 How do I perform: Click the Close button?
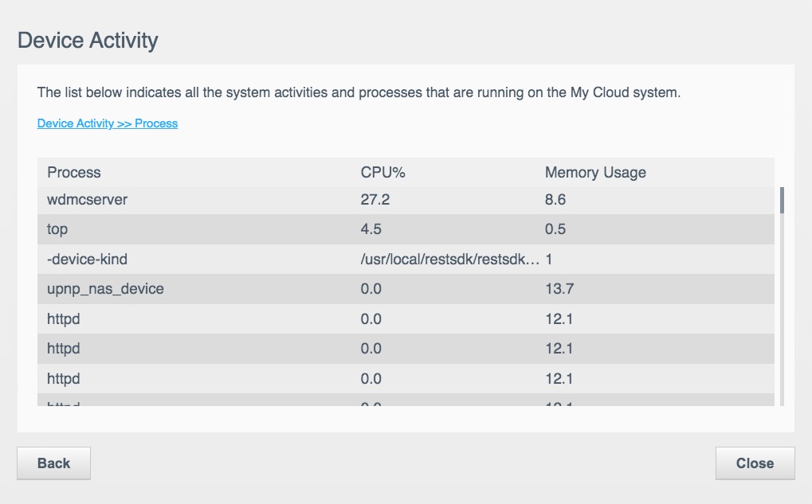tap(755, 463)
